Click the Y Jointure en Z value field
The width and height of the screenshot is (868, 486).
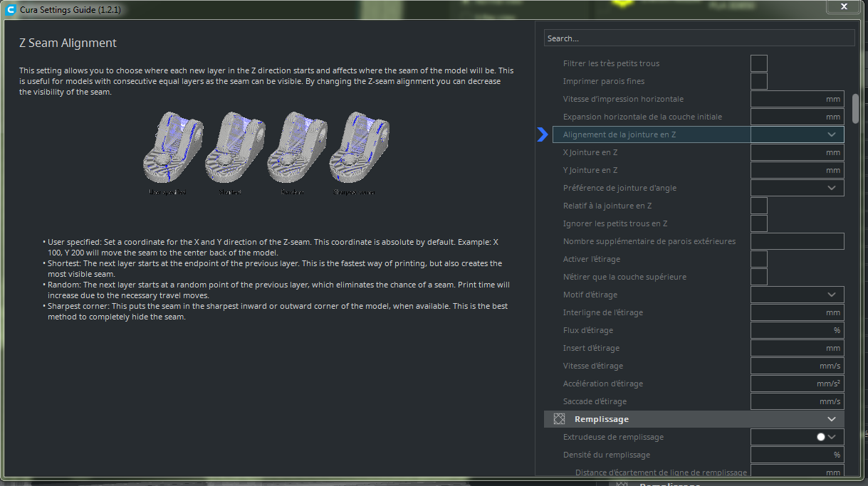click(798, 170)
